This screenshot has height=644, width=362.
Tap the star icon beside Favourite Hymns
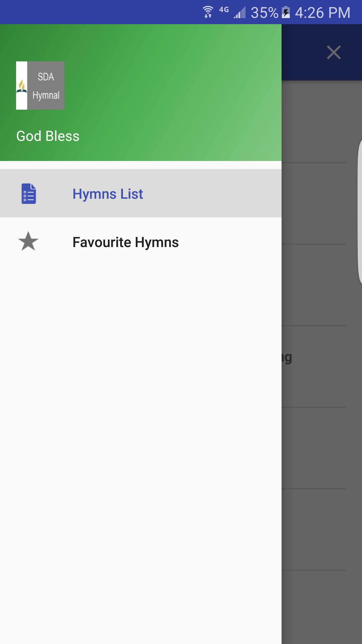pyautogui.click(x=28, y=242)
